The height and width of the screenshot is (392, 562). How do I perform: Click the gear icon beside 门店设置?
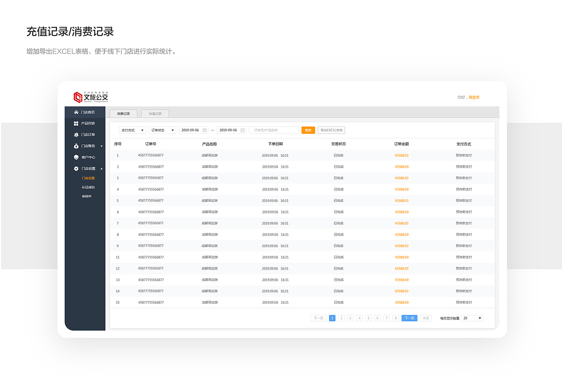[x=76, y=169]
